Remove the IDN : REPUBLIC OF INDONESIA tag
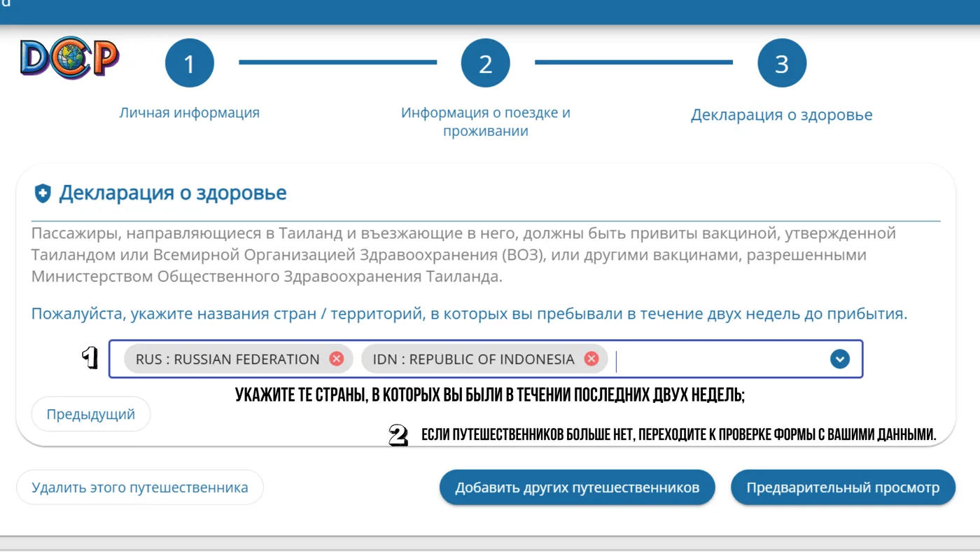This screenshot has height=552, width=980. tap(591, 359)
